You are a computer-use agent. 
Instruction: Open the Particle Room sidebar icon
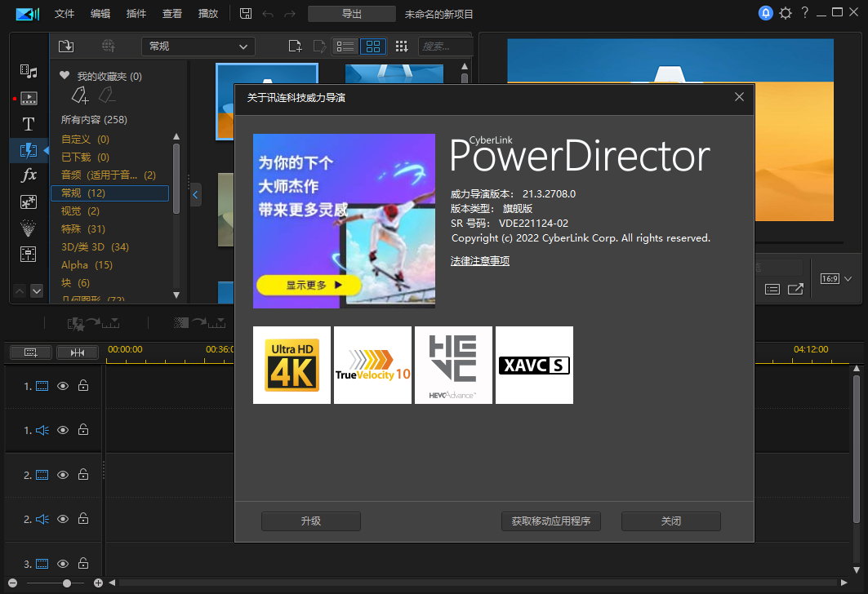tap(29, 228)
